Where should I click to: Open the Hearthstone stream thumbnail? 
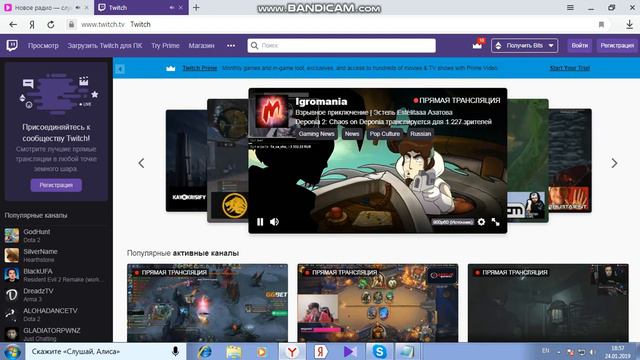pyautogui.click(x=378, y=303)
